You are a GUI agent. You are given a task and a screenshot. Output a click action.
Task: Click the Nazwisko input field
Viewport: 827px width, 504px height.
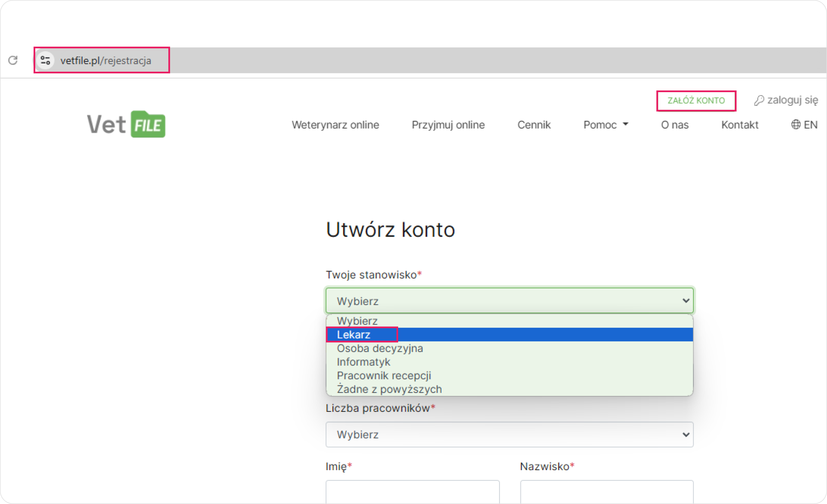tap(607, 492)
